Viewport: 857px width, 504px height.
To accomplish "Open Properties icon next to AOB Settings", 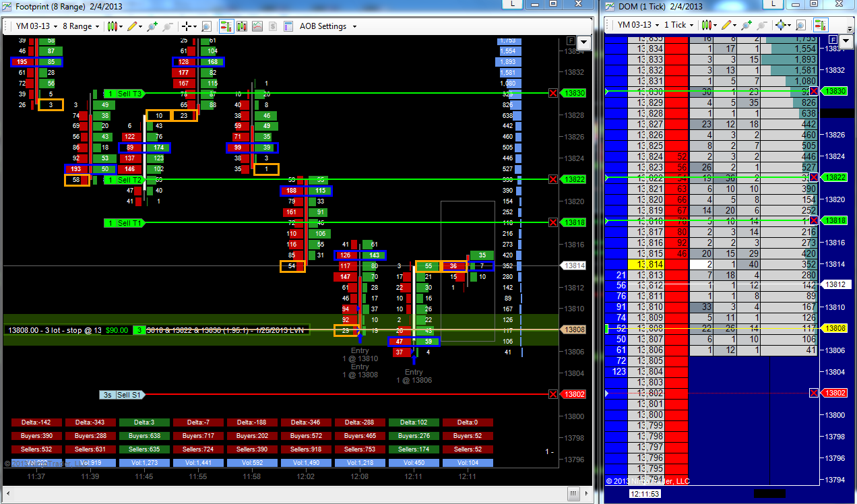I will point(288,26).
